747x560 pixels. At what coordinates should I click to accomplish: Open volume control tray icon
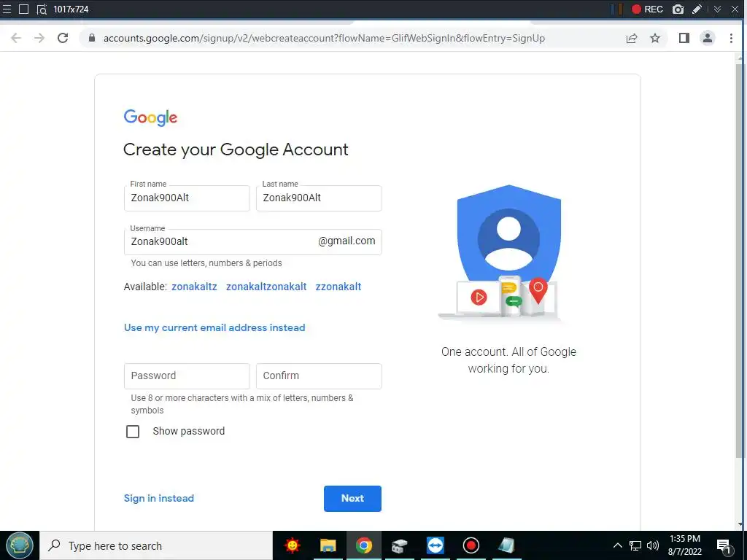coord(653,545)
